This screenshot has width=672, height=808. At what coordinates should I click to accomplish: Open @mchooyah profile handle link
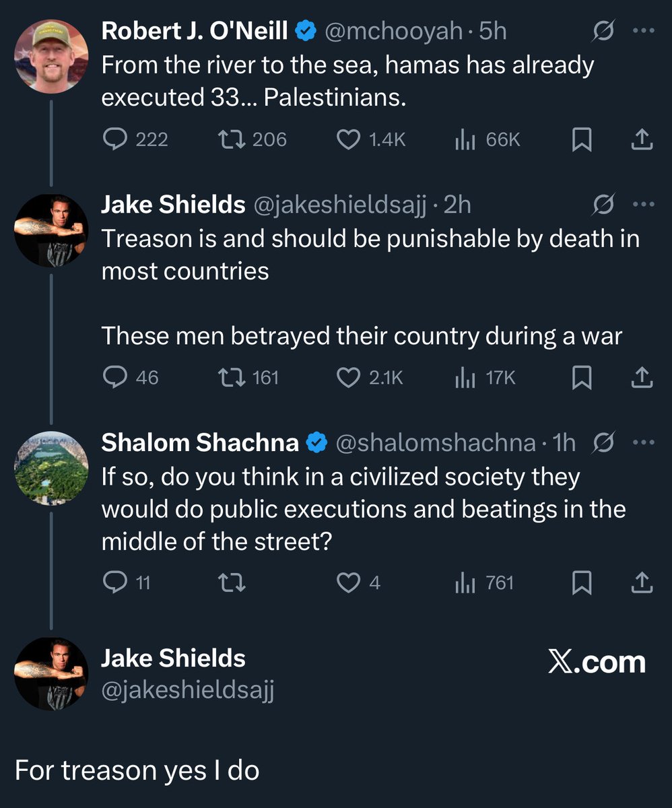pyautogui.click(x=394, y=31)
